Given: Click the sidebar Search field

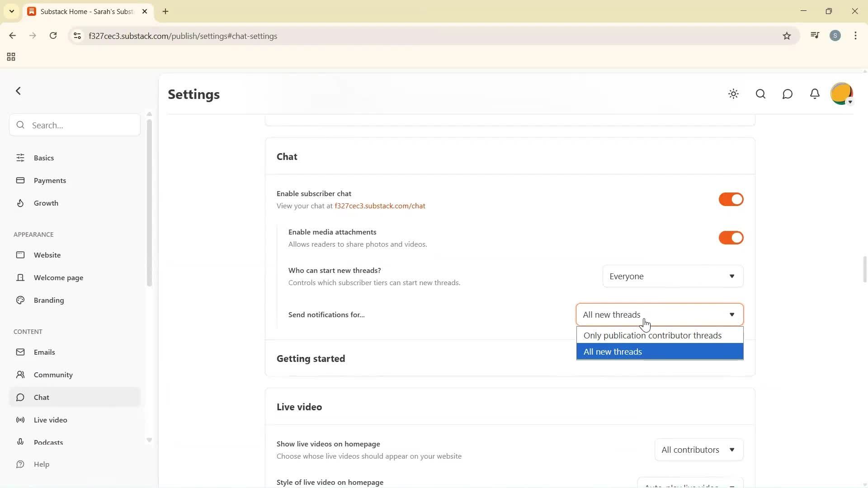Looking at the screenshot, I should point(74,125).
